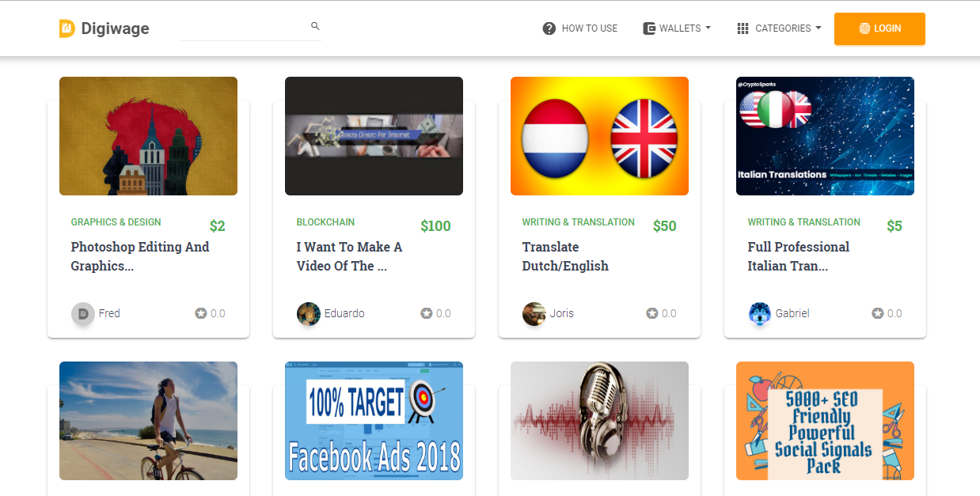Click Gabriel's profile avatar
Image resolution: width=980 pixels, height=496 pixels.
pyautogui.click(x=760, y=313)
